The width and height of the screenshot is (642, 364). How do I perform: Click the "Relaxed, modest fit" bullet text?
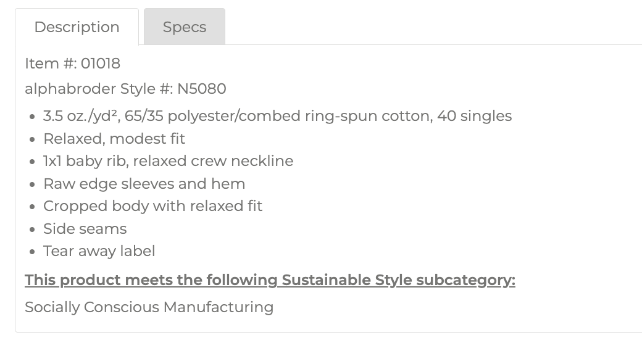(x=114, y=139)
